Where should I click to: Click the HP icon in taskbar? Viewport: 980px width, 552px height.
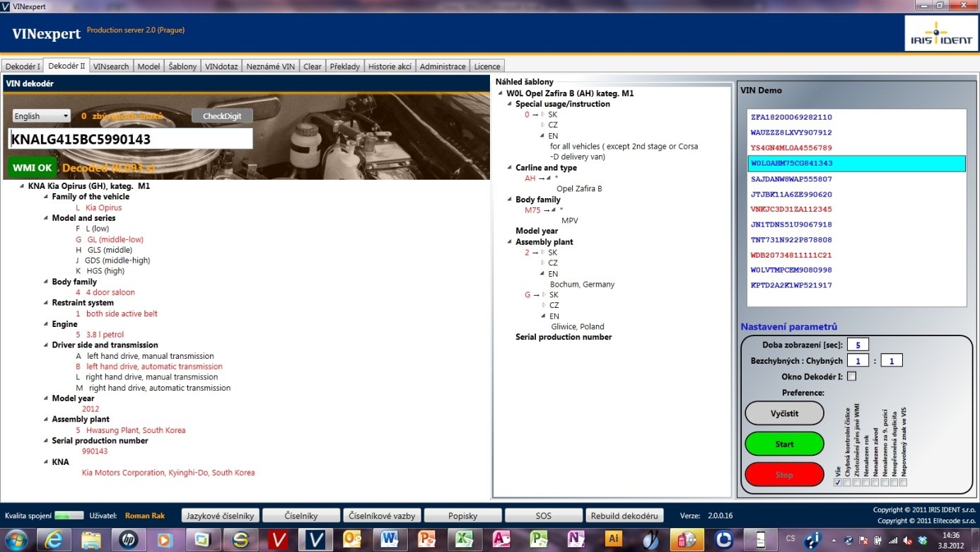pos(128,540)
